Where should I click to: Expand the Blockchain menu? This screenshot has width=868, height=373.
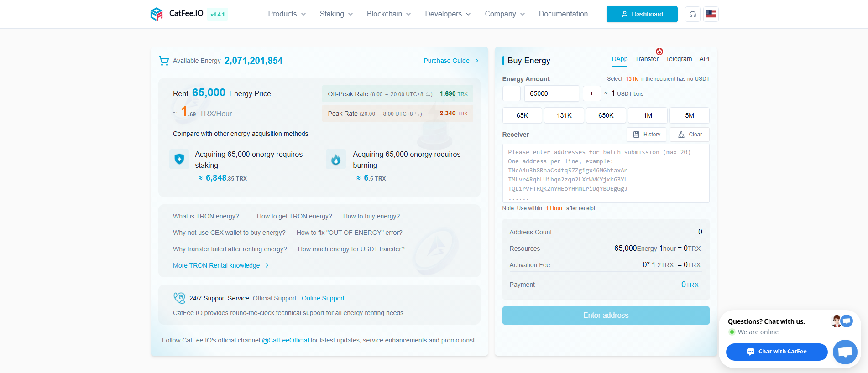point(389,14)
